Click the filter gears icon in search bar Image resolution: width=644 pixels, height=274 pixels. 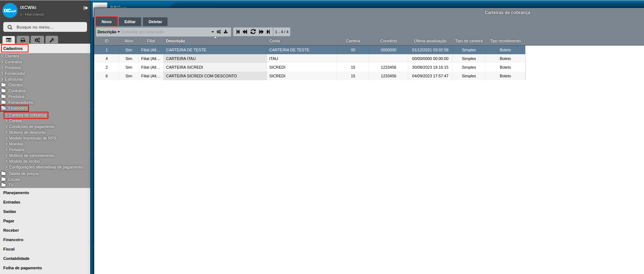[219, 32]
